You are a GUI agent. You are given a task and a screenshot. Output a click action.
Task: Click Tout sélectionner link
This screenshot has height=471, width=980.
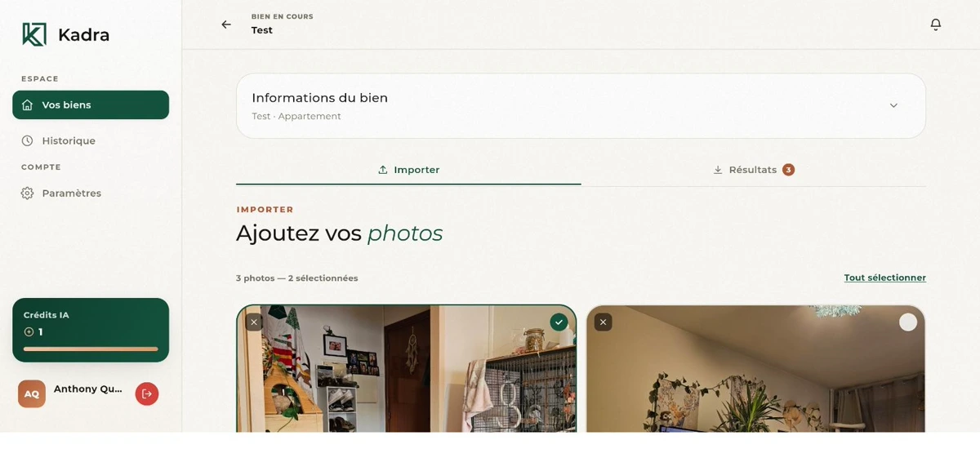click(884, 278)
